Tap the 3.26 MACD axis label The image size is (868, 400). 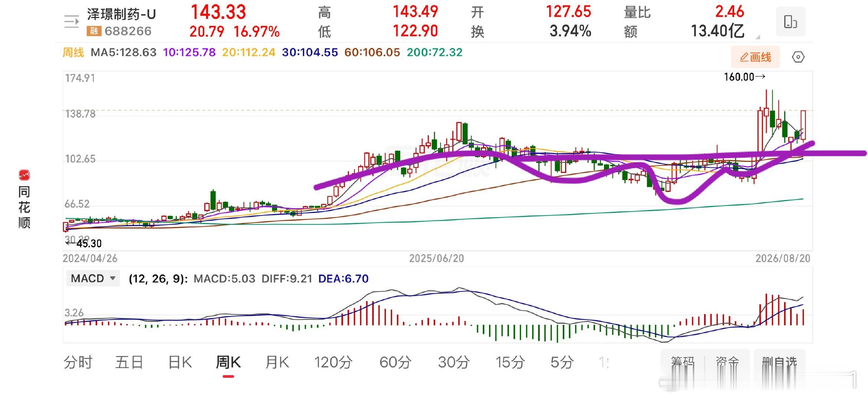pyautogui.click(x=74, y=313)
